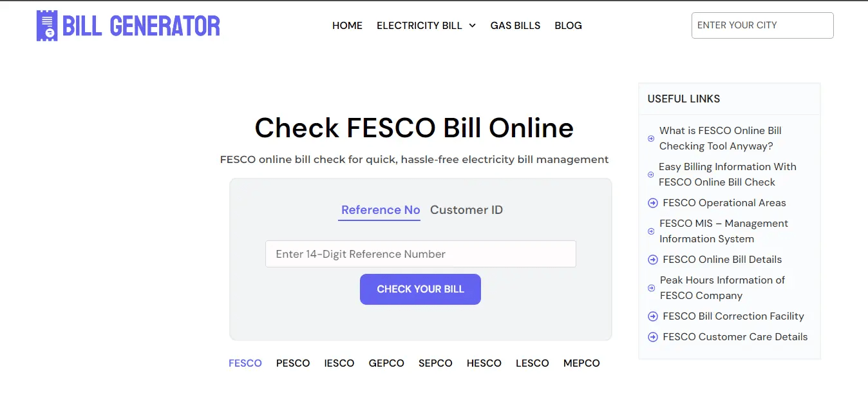868x395 pixels.
Task: Switch to the Customer ID tab
Action: (x=466, y=209)
